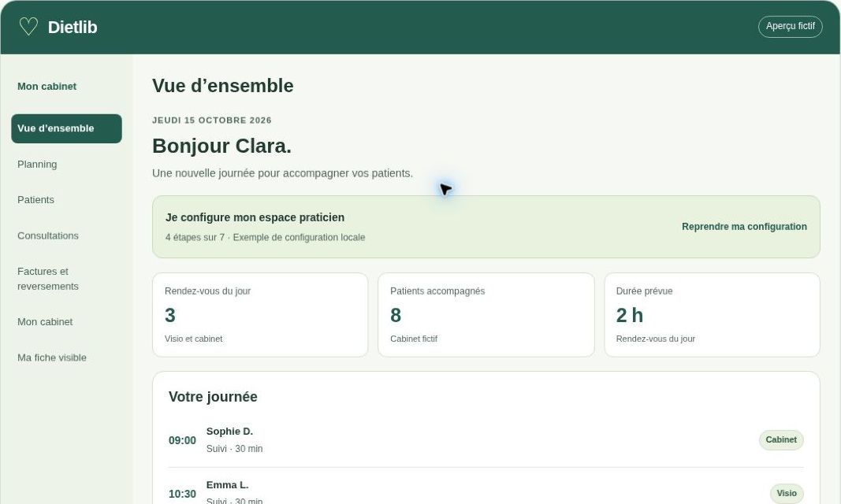Click the Votre journée heading
Viewport: 841px width, 504px height.
[x=213, y=397]
